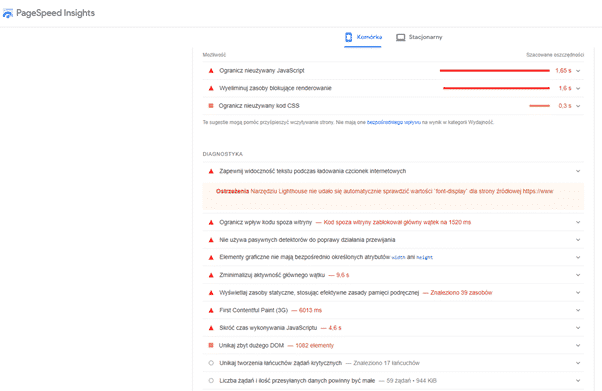This screenshot has height=391, width=602.
Task: Click the savings bar for nieużywany JavaScript
Action: point(494,71)
